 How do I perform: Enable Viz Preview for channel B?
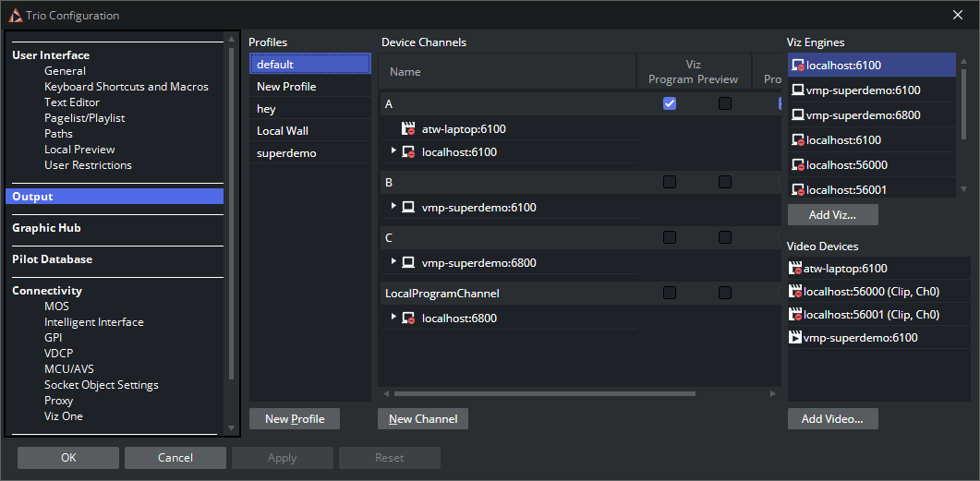[x=725, y=182]
